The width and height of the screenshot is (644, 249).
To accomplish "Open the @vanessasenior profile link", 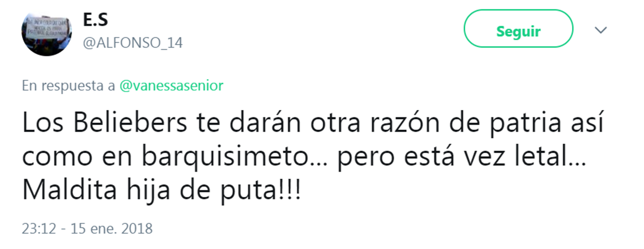I will tap(171, 85).
